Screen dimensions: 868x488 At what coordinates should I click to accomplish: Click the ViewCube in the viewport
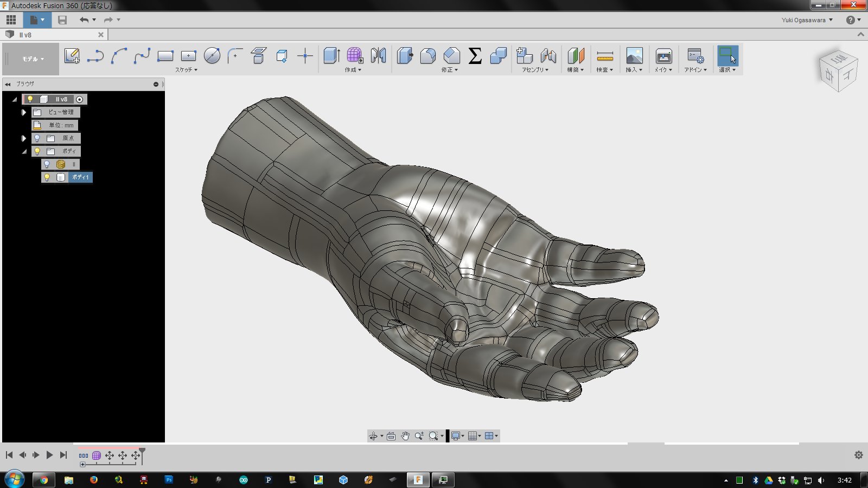(x=838, y=70)
